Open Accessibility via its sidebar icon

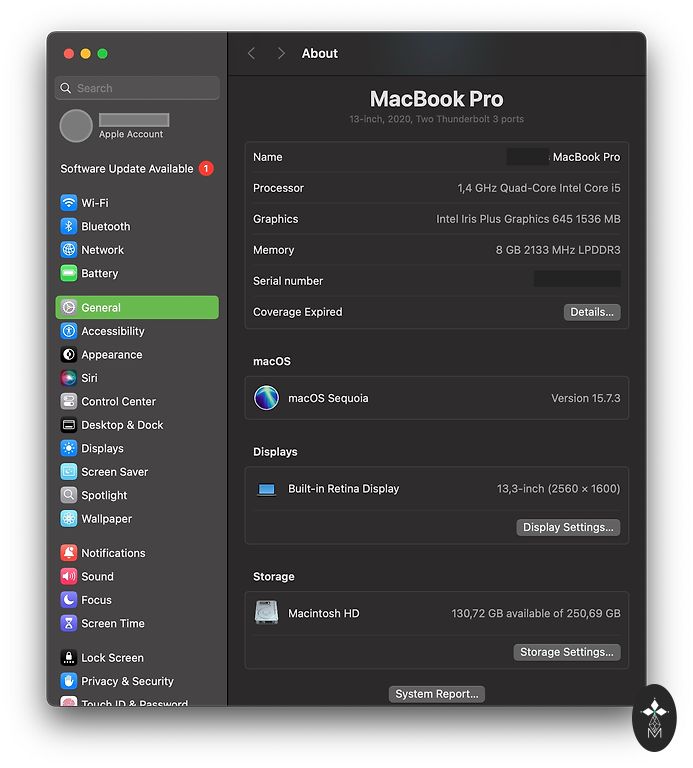coord(69,332)
